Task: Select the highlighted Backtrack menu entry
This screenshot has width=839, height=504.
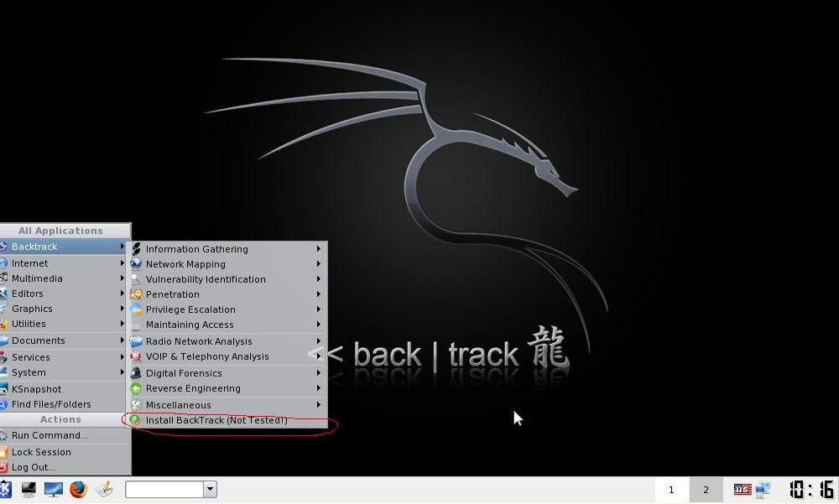Action: 65,247
